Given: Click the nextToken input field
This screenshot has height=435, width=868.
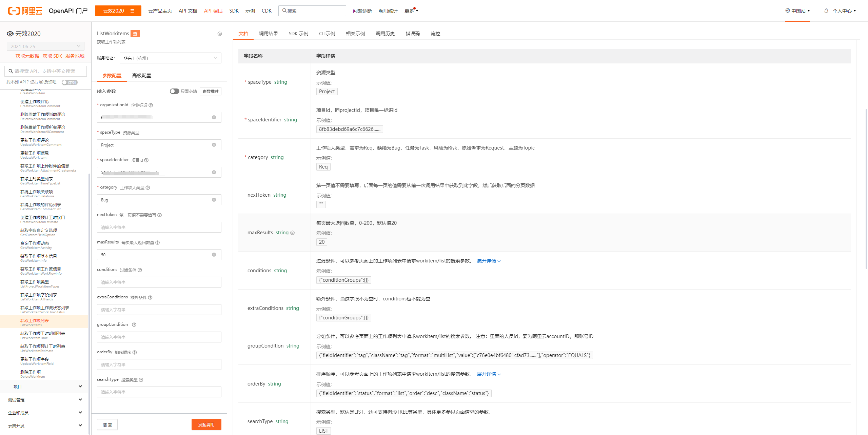Looking at the screenshot, I should point(159,227).
